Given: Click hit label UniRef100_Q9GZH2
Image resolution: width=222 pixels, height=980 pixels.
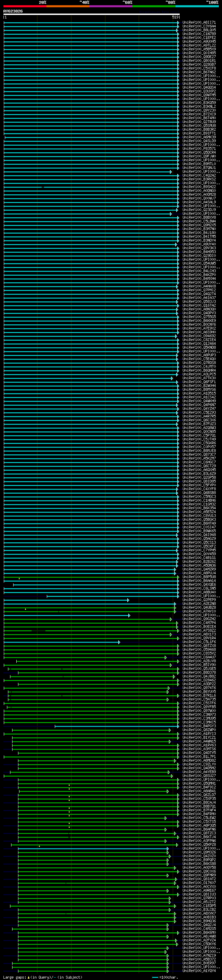Looking at the screenshot, I should (199, 619).
